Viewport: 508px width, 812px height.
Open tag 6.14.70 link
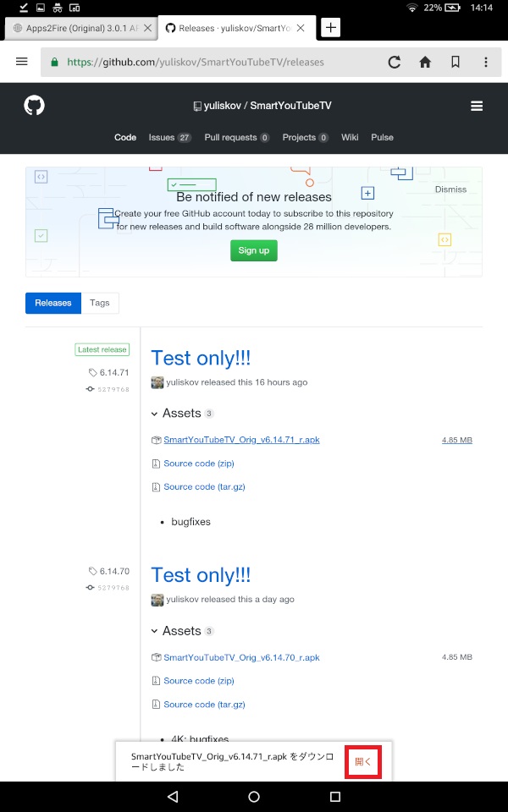click(x=109, y=571)
